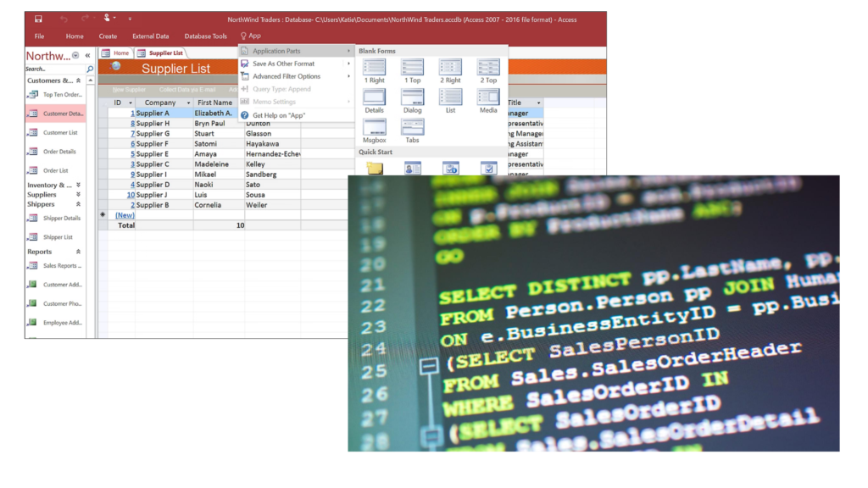Click the (New) record link
Screen dimensions: 868x488
tap(125, 215)
